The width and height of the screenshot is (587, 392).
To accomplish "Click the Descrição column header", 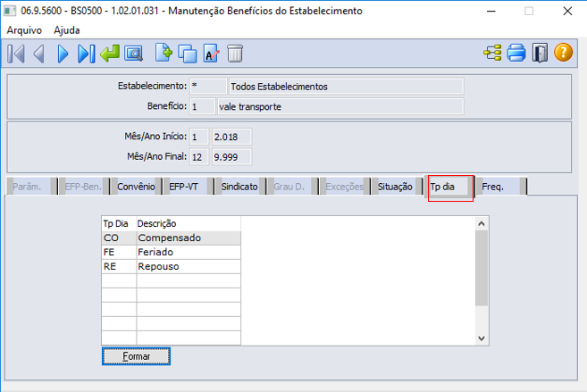I will tap(189, 223).
